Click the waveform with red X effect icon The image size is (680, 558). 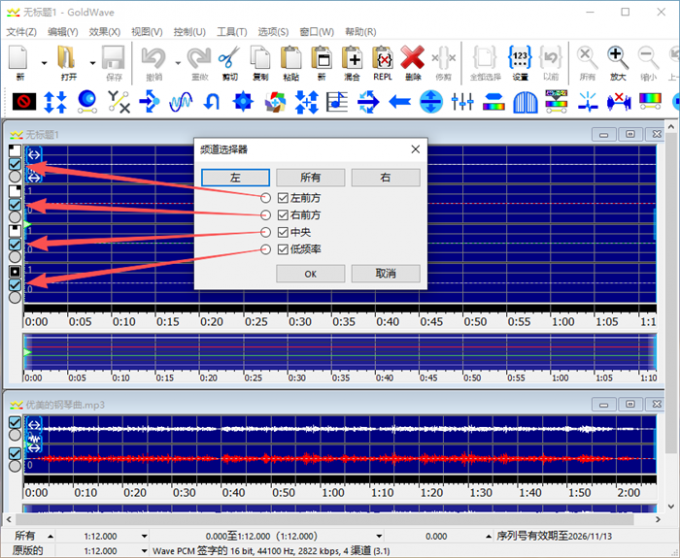point(618,102)
